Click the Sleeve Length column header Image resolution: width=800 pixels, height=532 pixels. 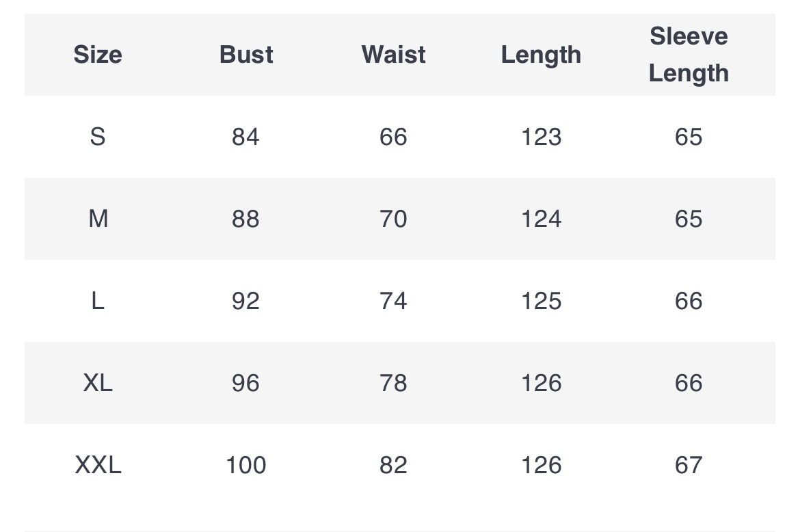pos(689,55)
